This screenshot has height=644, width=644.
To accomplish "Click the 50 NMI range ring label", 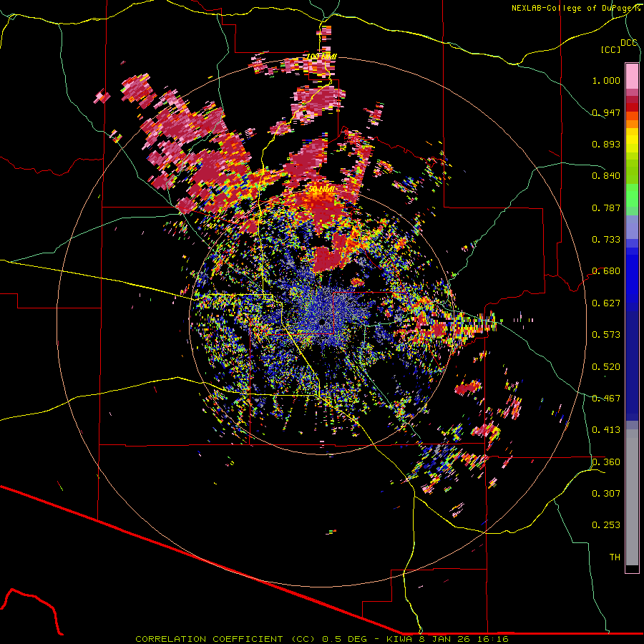I will point(322,190).
